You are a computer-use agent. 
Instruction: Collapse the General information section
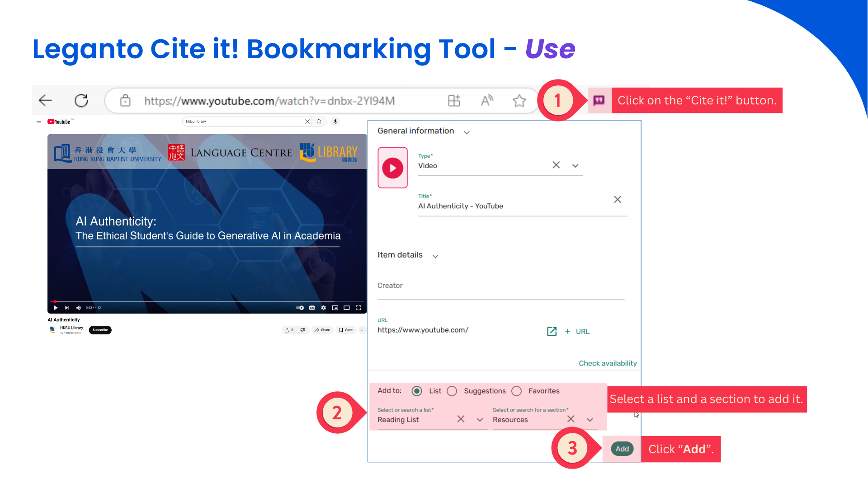(x=467, y=132)
